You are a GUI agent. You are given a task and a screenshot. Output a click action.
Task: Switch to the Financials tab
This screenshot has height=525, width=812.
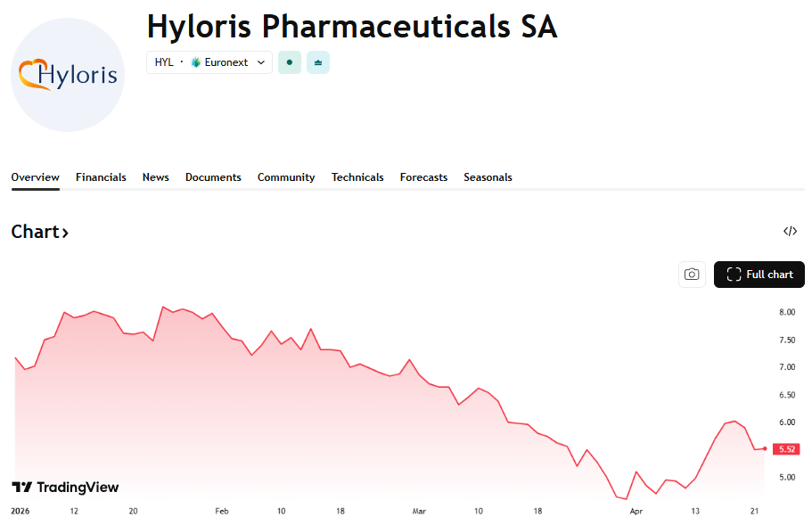(x=101, y=177)
